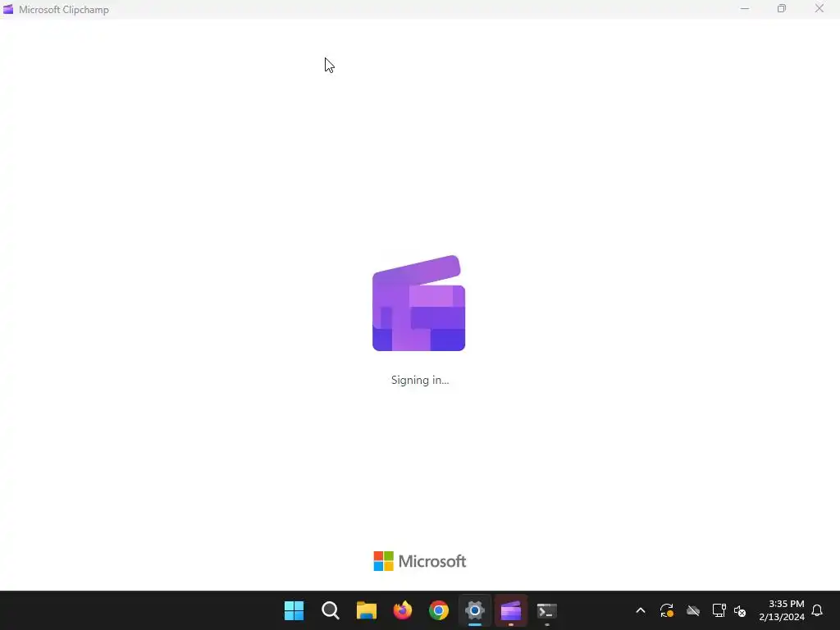
Task: Open network status tray icon
Action: tap(719, 610)
